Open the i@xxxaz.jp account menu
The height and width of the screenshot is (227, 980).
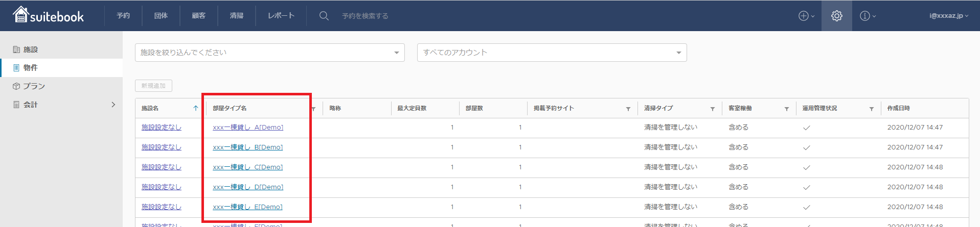coord(948,16)
